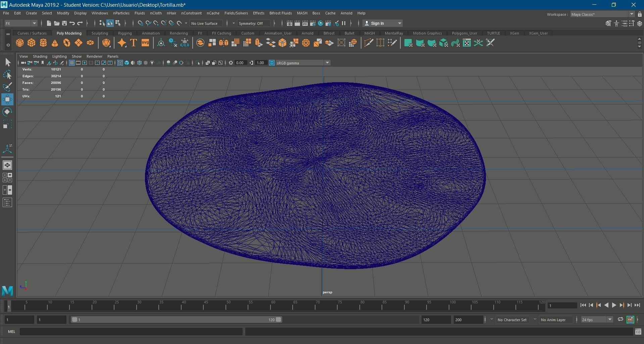Viewport: 644px width, 344px height.
Task: Click the playback range slider end handle
Action: click(279, 320)
